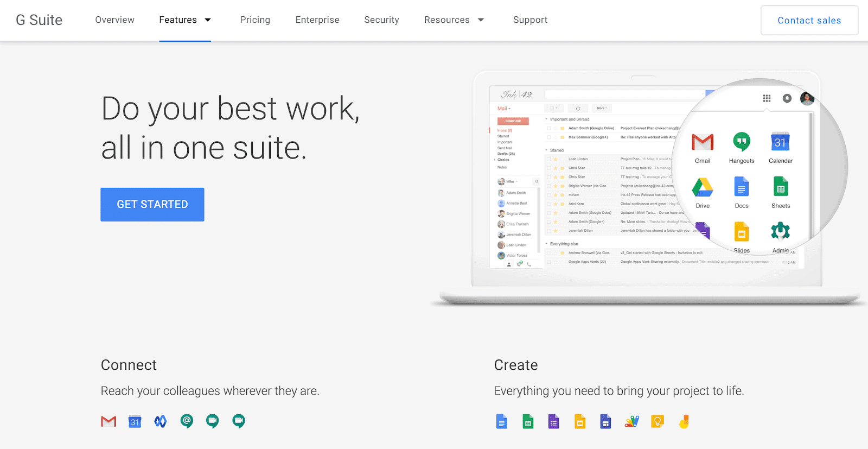Viewport: 868px width, 449px height.
Task: Collapse the Starred section
Action: [546, 150]
